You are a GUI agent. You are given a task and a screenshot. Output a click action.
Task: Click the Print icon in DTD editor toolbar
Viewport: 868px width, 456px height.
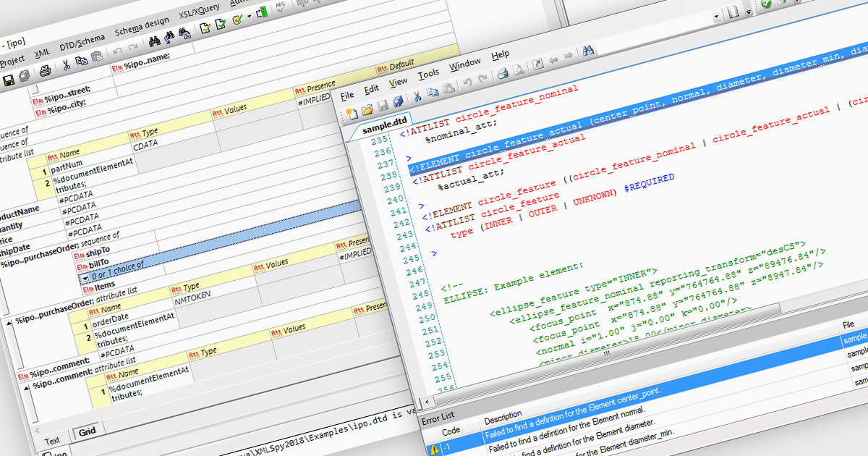(502, 73)
